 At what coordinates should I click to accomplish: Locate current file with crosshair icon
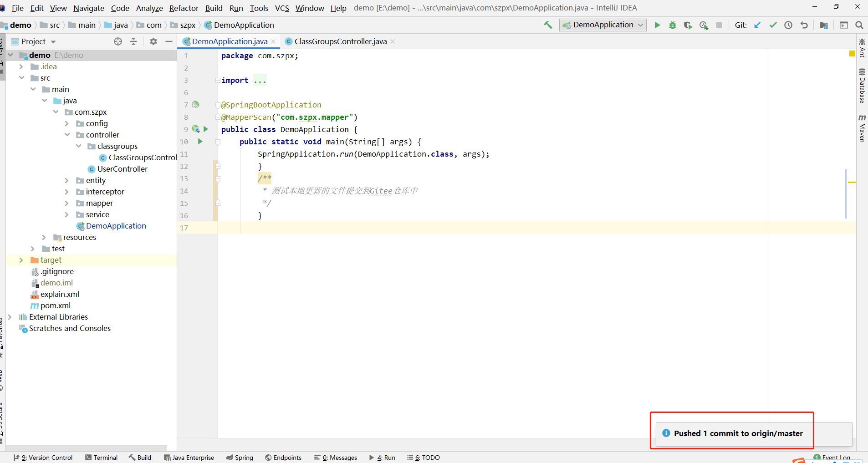[118, 41]
